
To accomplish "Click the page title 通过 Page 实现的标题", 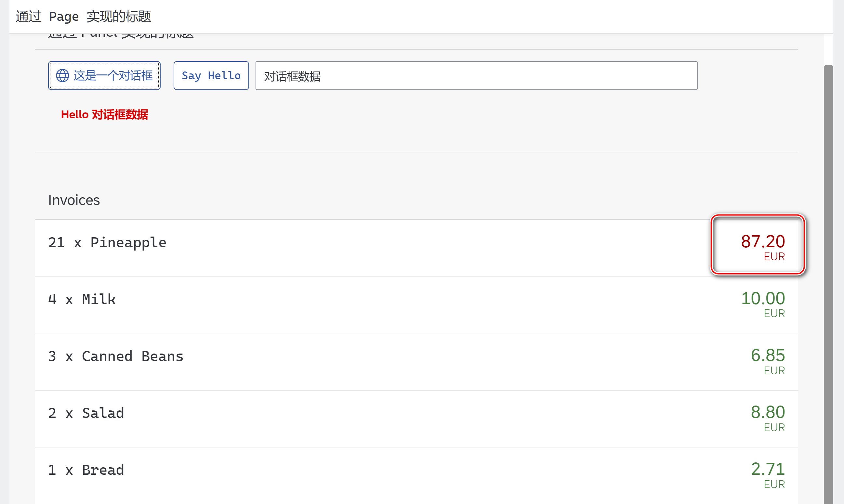I will click(83, 16).
